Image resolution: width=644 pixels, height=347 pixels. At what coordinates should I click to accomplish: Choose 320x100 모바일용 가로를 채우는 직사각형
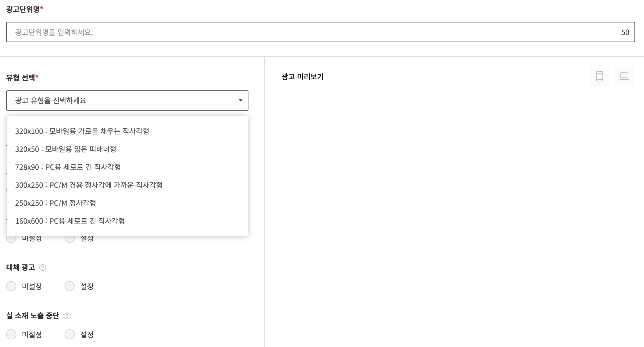[82, 131]
